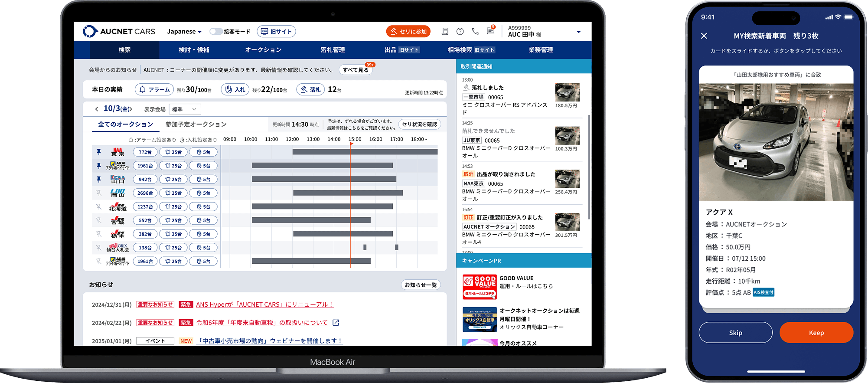This screenshot has width=868, height=383.
Task: Click the phone contact icon in header
Action: 475,31
